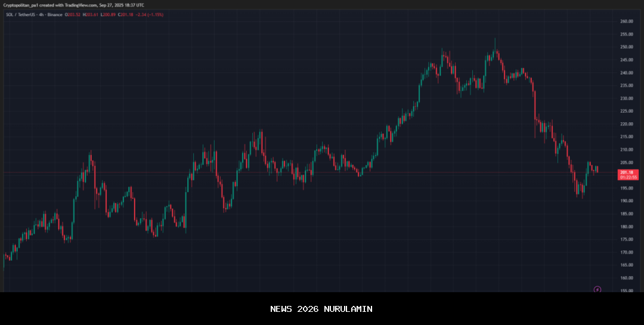
Task: Click the 01:22:55 candle countdown timer
Action: point(628,178)
